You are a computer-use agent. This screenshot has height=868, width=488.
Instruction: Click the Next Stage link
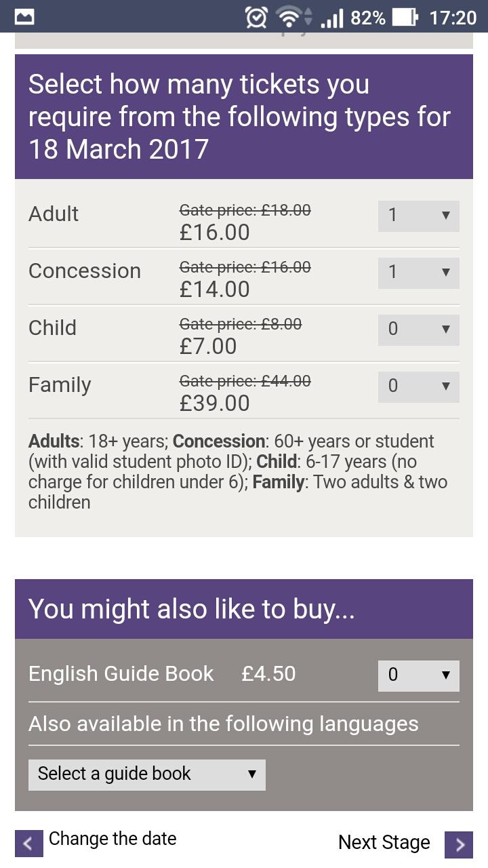384,842
